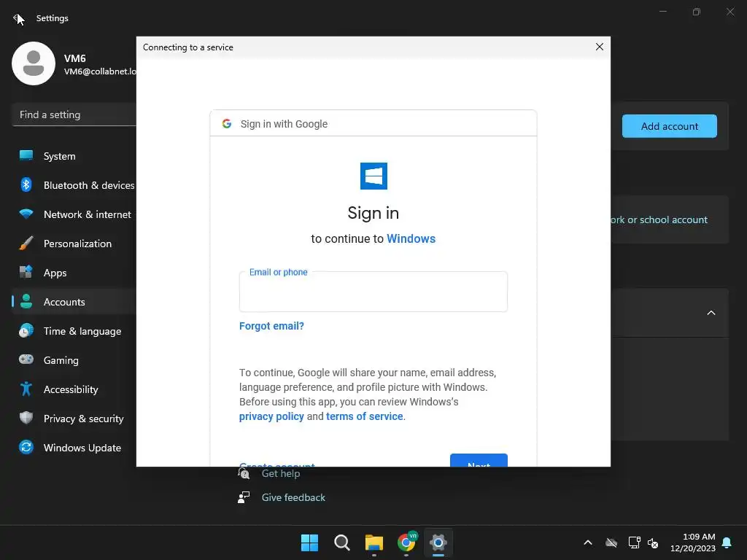Click the Privacy & security shield icon
The width and height of the screenshot is (747, 560).
26,418
